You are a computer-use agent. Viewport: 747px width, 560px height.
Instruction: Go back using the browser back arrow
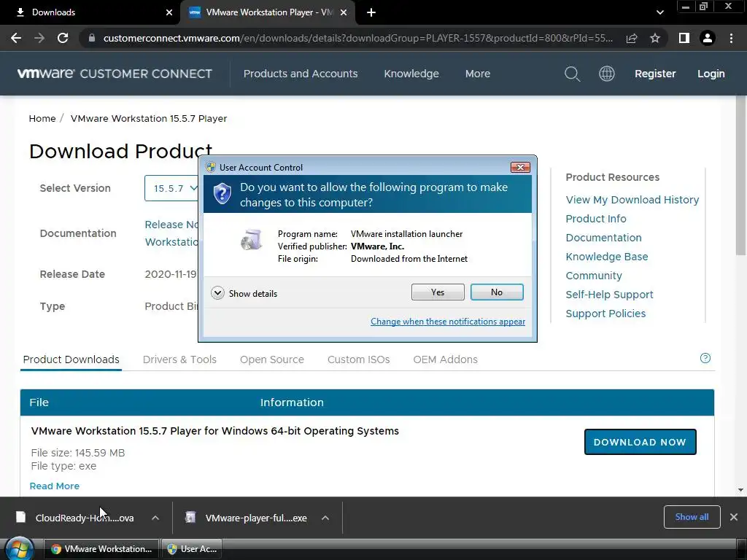click(16, 38)
